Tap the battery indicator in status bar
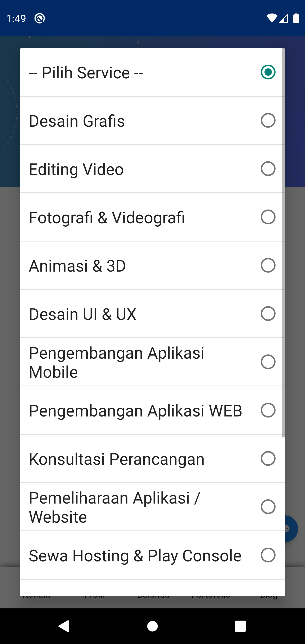 [296, 18]
